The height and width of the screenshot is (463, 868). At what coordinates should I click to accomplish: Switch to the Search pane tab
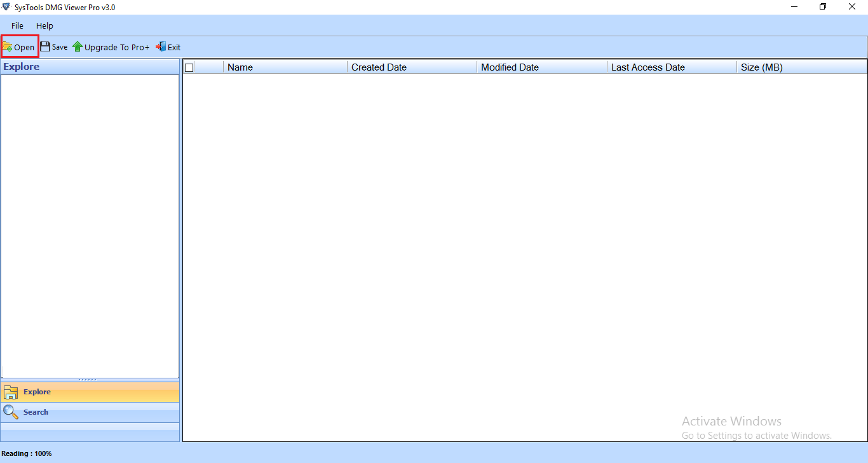(x=90, y=412)
